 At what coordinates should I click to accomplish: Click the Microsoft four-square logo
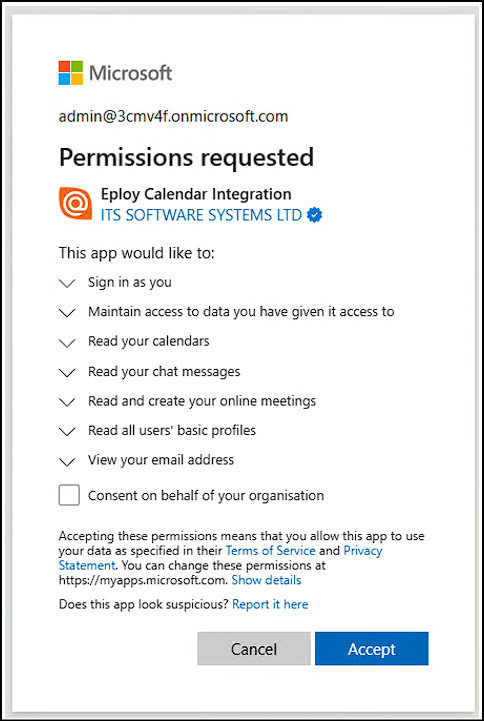click(70, 73)
